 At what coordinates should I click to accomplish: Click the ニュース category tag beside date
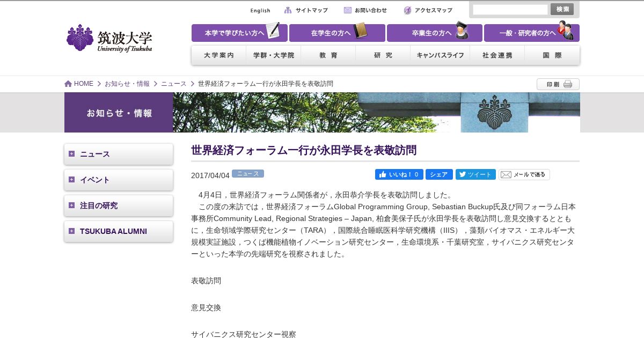pos(248,174)
